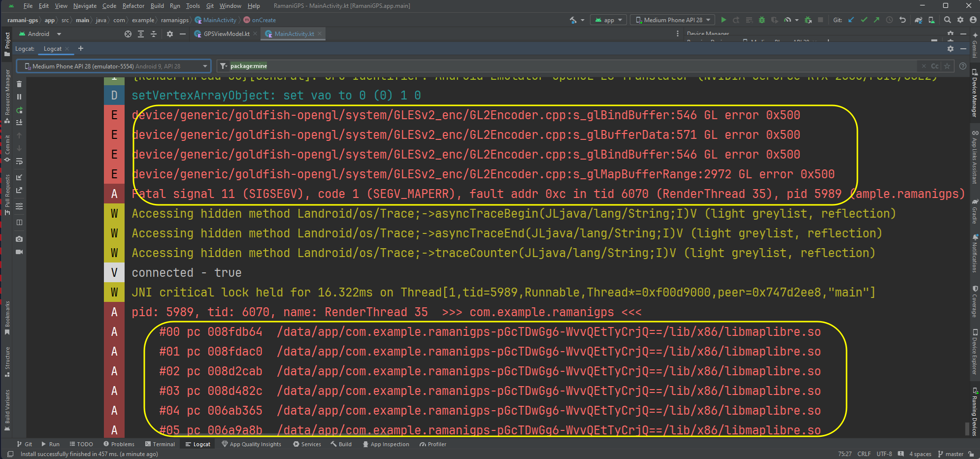Sync project with Gradle files icon
The image size is (980, 459).
pyautogui.click(x=918, y=20)
